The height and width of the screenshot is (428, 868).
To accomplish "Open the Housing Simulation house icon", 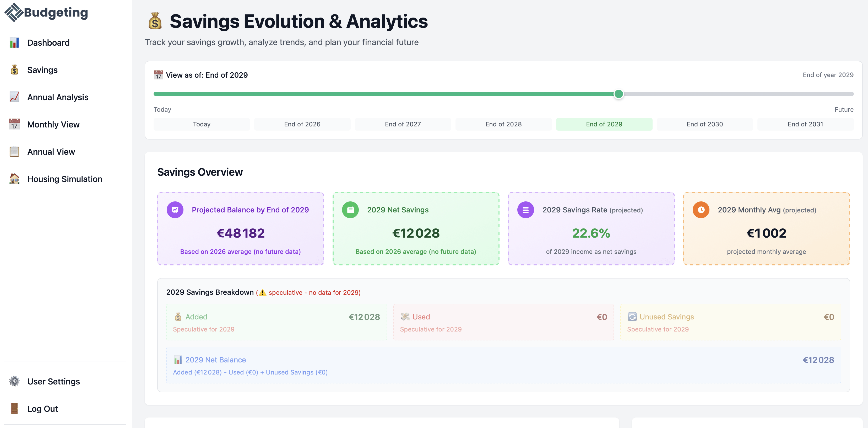I will point(14,179).
